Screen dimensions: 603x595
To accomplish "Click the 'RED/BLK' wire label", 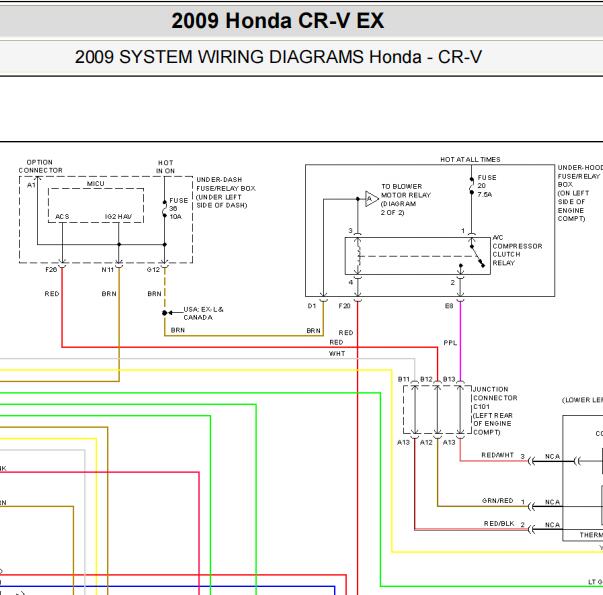I will (x=499, y=523).
